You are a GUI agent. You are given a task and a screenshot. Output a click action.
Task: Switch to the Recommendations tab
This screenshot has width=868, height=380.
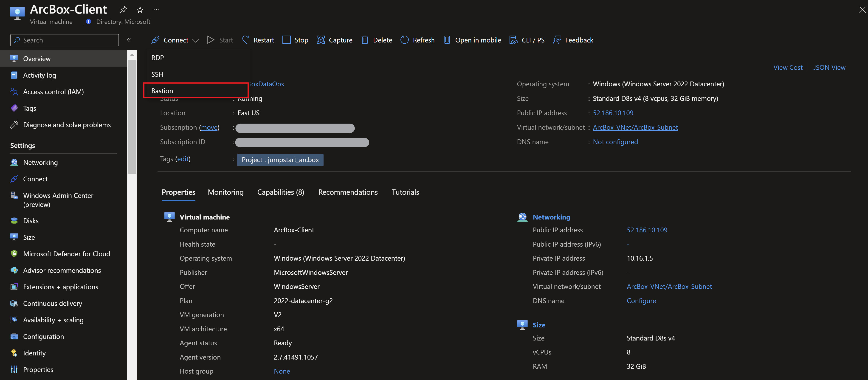348,192
